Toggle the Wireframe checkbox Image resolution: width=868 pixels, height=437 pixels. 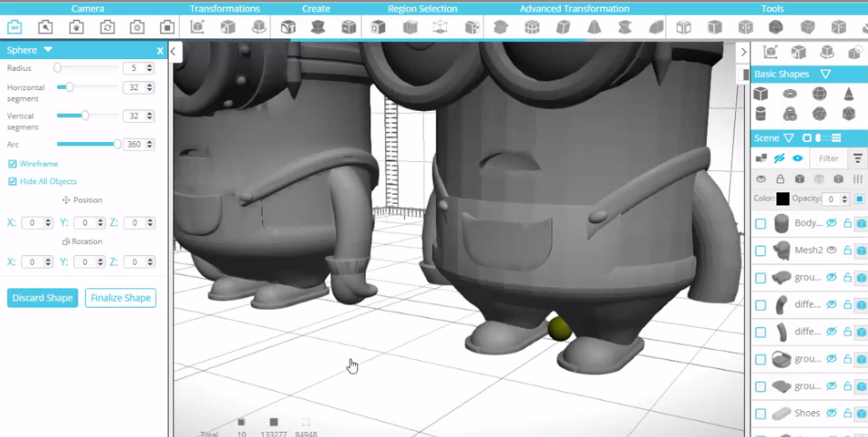click(x=12, y=164)
